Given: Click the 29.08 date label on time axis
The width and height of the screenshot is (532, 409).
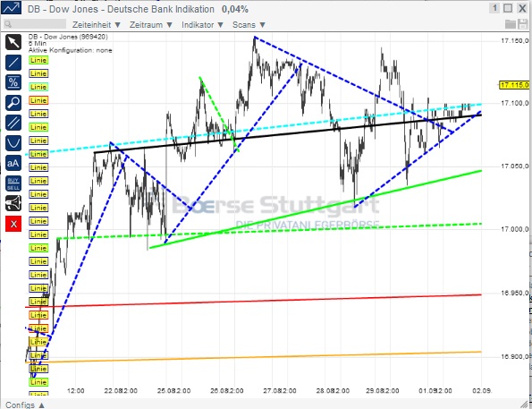Looking at the screenshot, I should (x=375, y=391).
